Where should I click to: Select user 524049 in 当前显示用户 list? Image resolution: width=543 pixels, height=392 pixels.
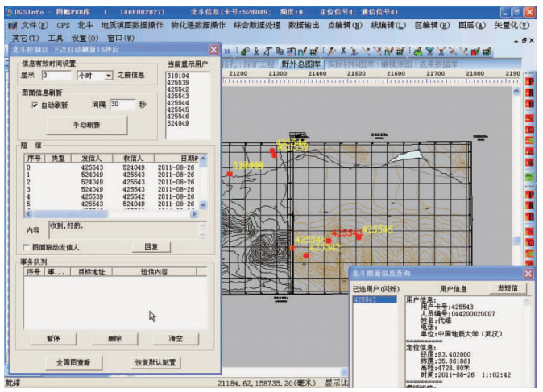178,123
